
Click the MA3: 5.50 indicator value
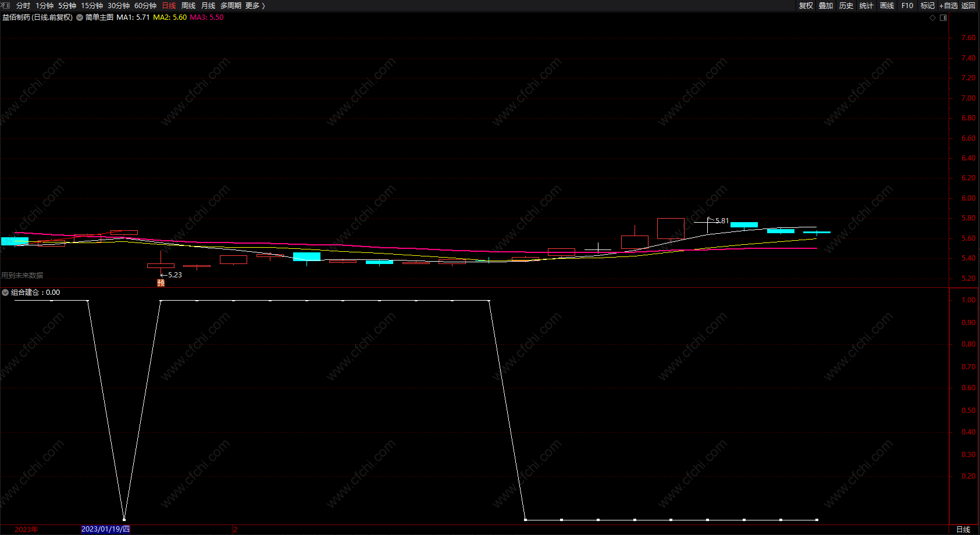206,17
